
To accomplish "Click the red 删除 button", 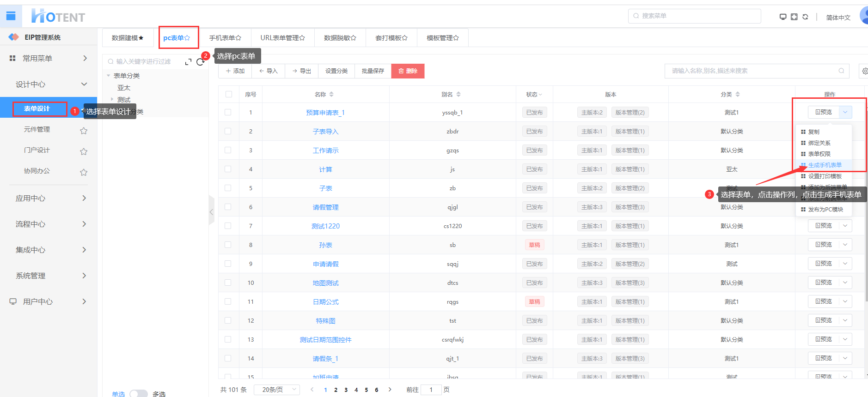I will (408, 71).
